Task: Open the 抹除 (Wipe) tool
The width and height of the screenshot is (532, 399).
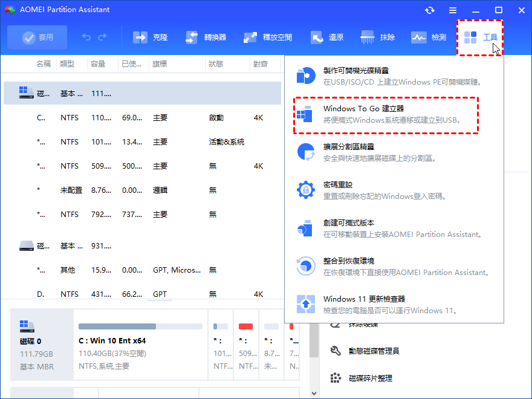Action: tap(378, 37)
